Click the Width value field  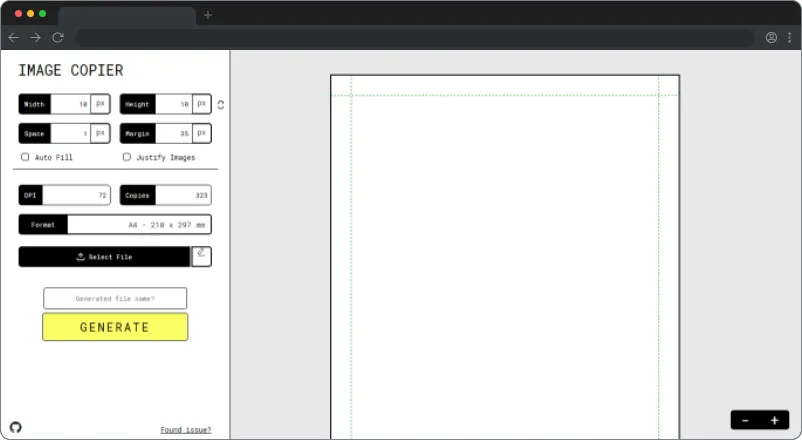pyautogui.click(x=71, y=104)
